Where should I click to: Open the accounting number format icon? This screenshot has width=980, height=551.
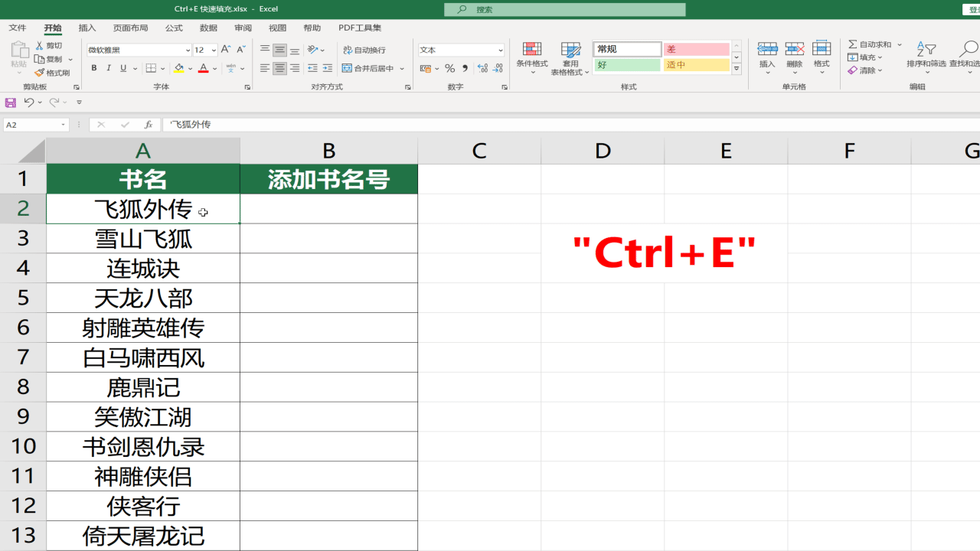[426, 68]
